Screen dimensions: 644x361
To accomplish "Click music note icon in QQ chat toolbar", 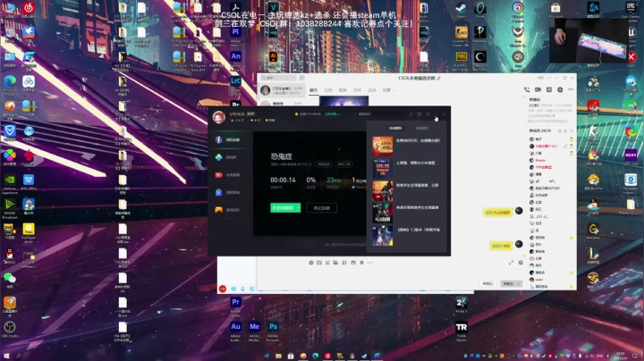I will point(344,263).
